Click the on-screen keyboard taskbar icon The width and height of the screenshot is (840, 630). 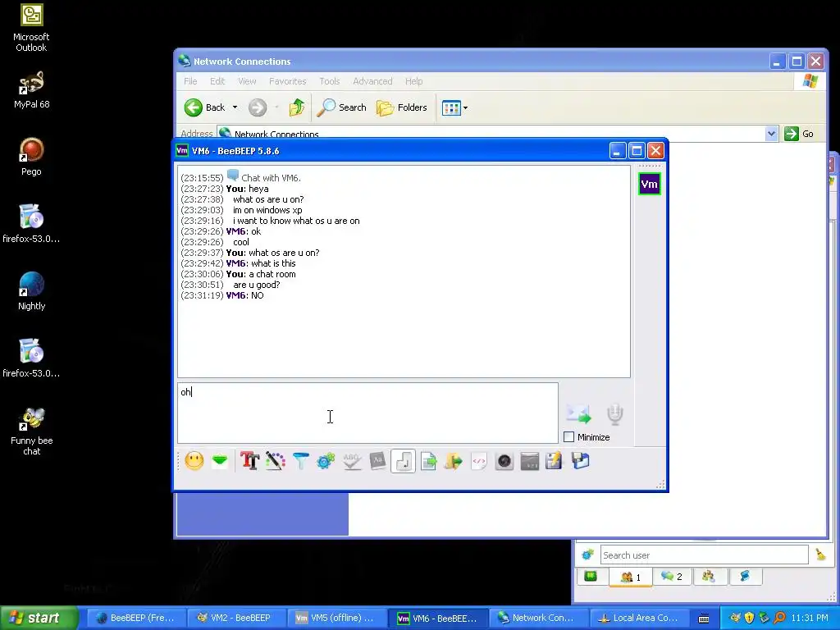704,619
